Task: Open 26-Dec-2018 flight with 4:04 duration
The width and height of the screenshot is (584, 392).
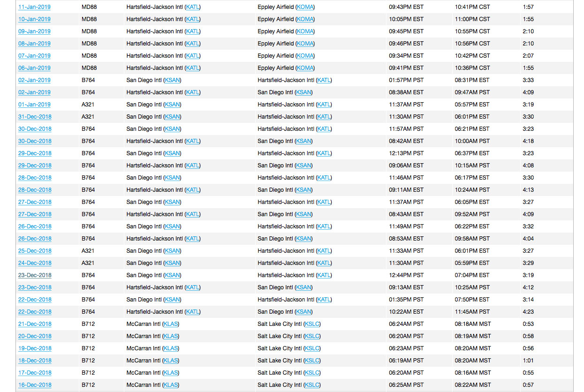Action: click(x=35, y=239)
